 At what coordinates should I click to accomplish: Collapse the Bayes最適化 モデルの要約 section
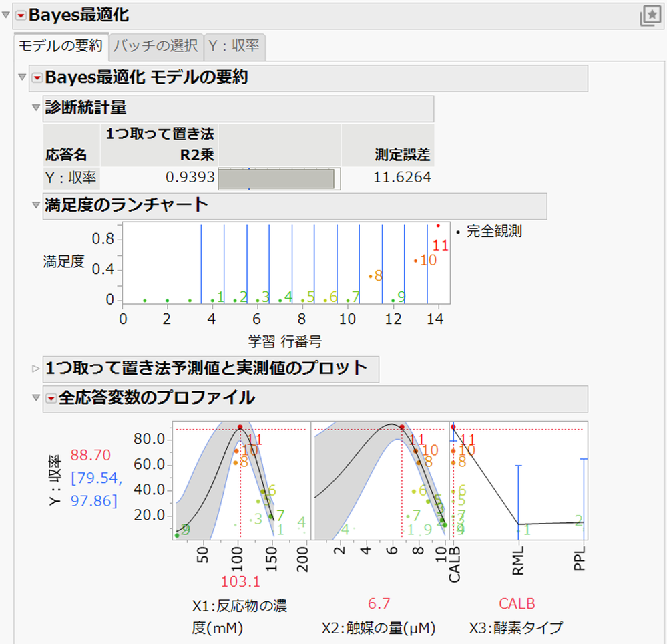(x=22, y=77)
